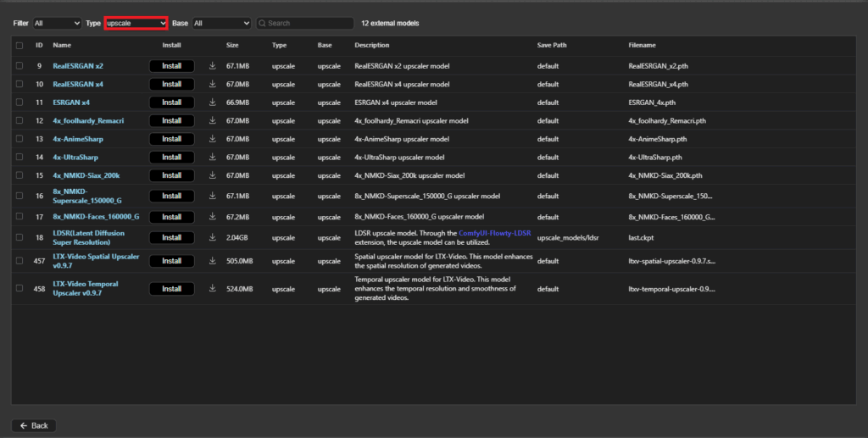868x438 pixels.
Task: Sort by the Base column header
Action: [x=325, y=45]
